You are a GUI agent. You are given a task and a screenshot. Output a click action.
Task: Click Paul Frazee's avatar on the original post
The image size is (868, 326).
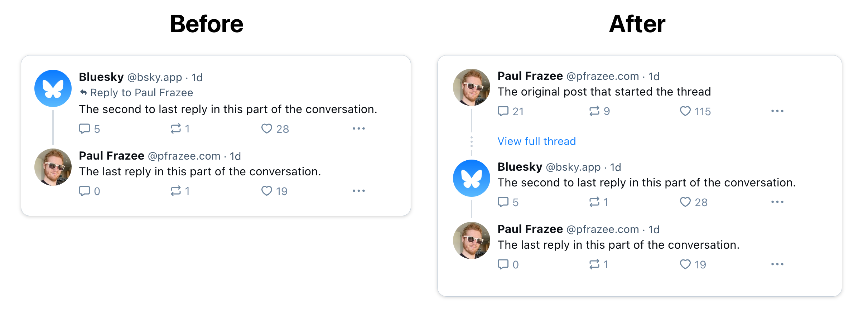471,87
